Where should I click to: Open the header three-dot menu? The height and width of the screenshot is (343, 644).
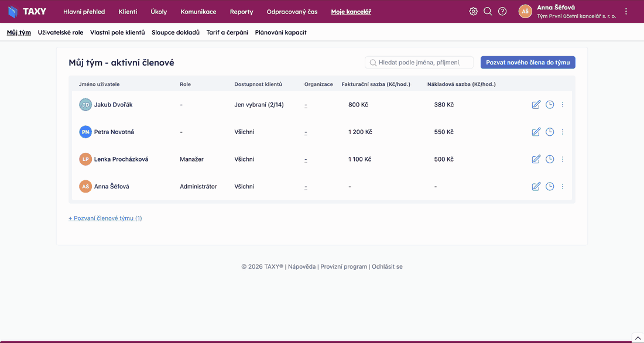[x=626, y=12]
